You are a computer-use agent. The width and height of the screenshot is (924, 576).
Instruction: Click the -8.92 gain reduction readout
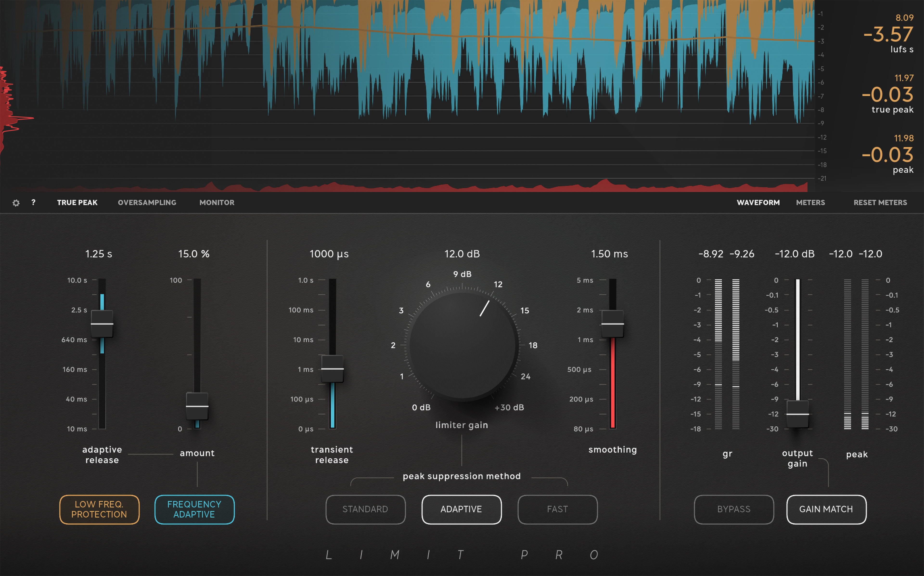[x=711, y=254]
